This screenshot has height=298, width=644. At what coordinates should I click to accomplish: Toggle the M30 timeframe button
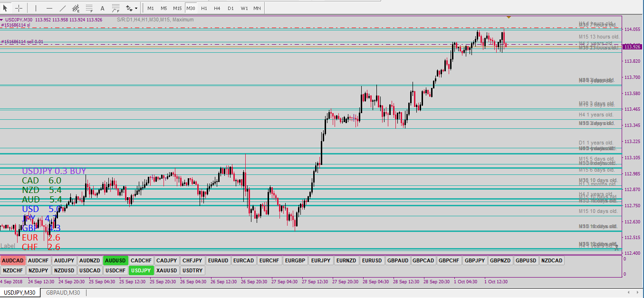tap(191, 8)
